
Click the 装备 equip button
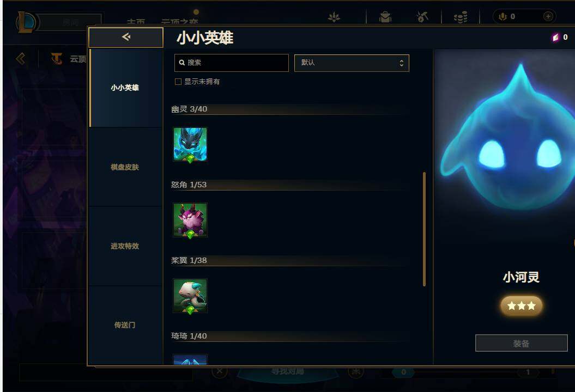[x=521, y=344]
